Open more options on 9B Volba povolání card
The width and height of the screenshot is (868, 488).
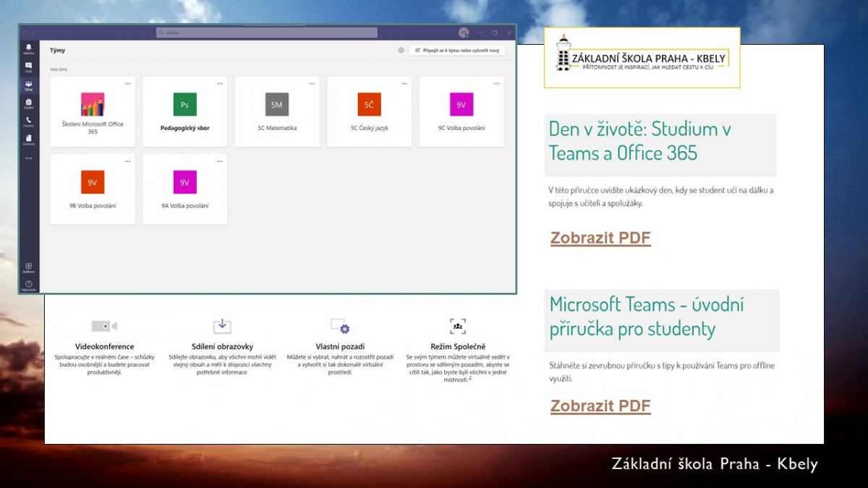tap(127, 160)
